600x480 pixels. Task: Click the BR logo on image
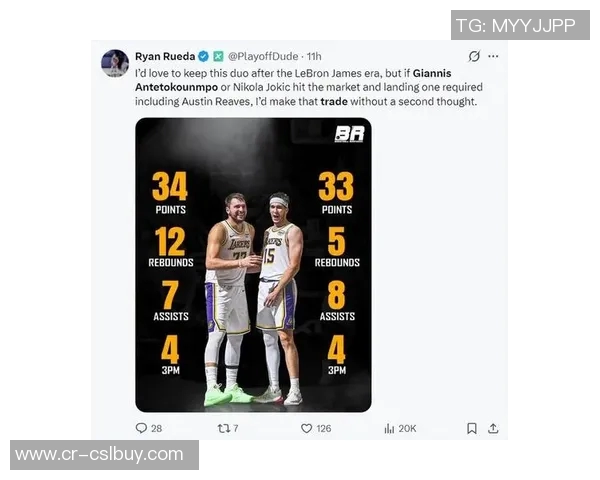[x=349, y=134]
